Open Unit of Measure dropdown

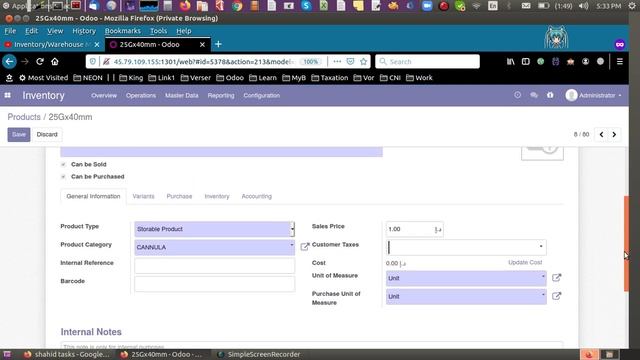[x=466, y=278]
